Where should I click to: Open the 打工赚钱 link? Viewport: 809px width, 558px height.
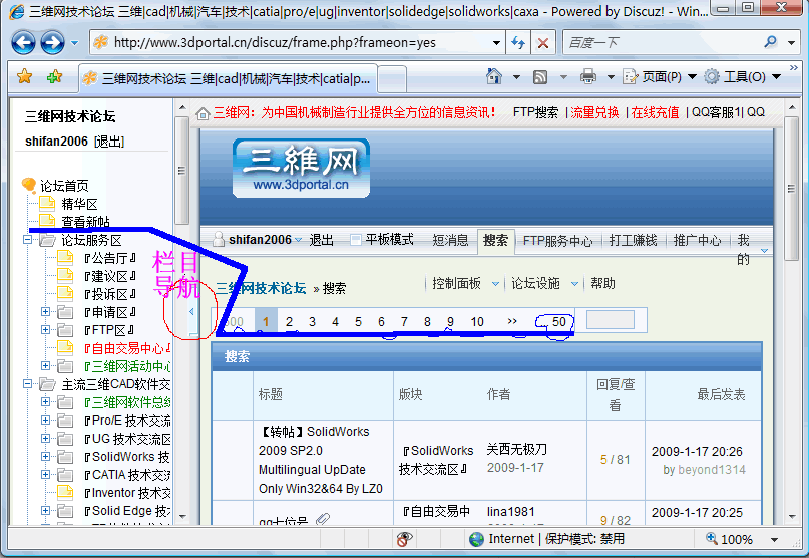point(633,240)
